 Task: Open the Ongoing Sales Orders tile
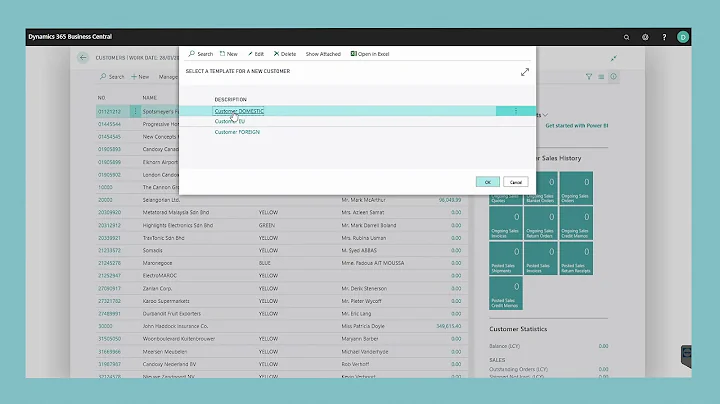(576, 188)
